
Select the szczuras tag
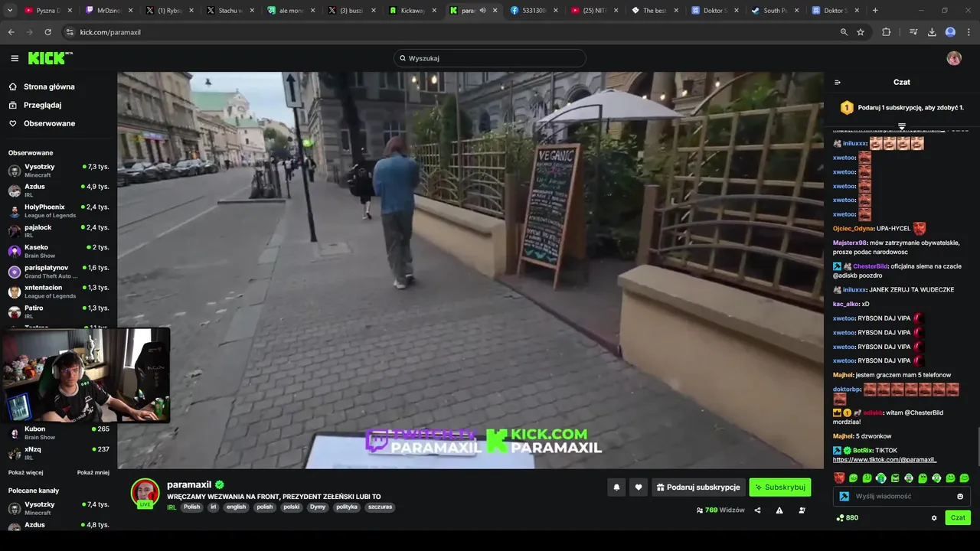[x=380, y=507]
